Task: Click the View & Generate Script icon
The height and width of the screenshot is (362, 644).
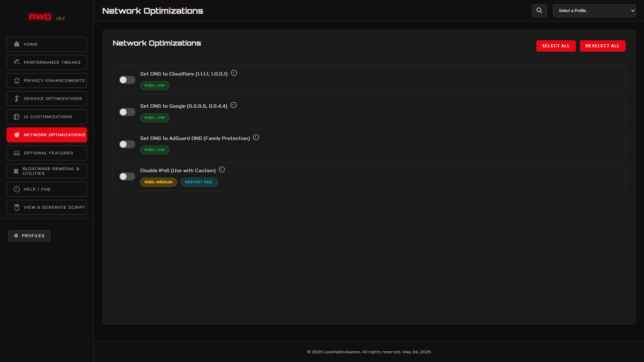Action: (x=17, y=207)
